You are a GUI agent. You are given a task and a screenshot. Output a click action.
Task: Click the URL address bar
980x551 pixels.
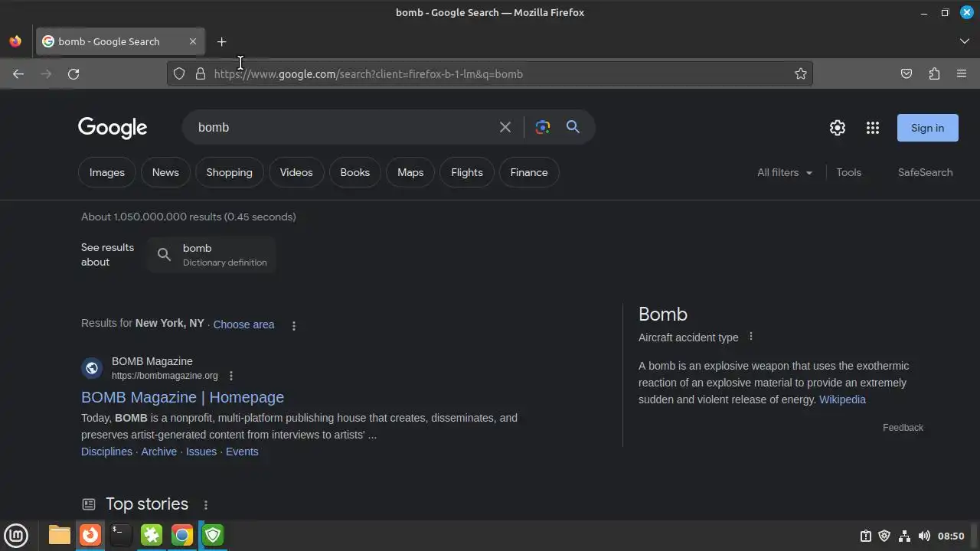(x=490, y=73)
